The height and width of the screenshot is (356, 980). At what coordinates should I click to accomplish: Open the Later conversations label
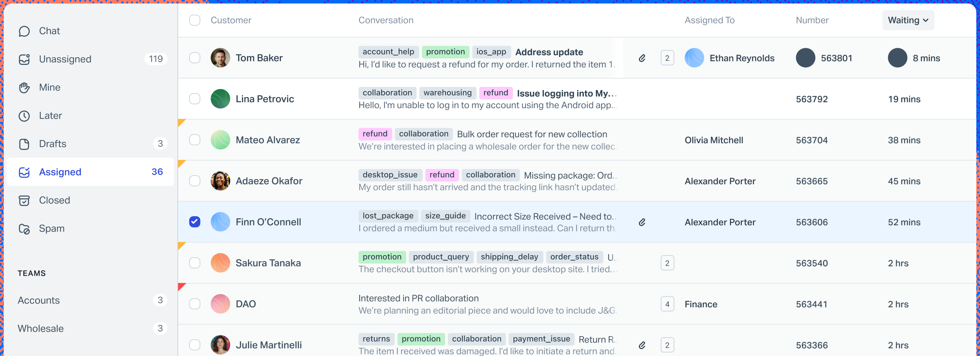[50, 116]
